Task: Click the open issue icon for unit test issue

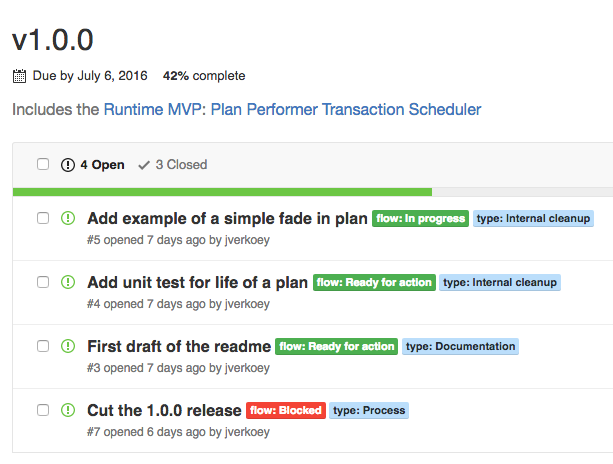Action: point(68,282)
